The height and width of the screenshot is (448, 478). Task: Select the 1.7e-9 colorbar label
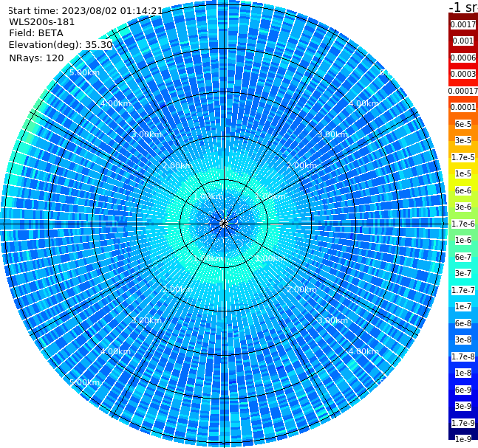pyautogui.click(x=463, y=423)
